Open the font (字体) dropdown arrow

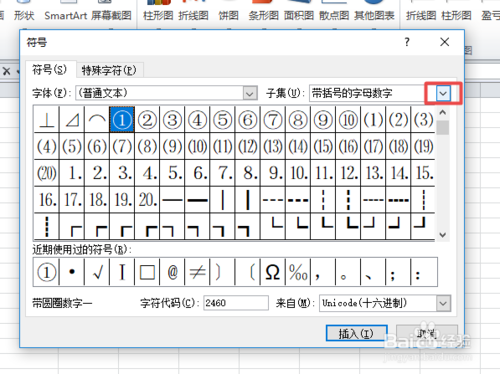[x=250, y=93]
